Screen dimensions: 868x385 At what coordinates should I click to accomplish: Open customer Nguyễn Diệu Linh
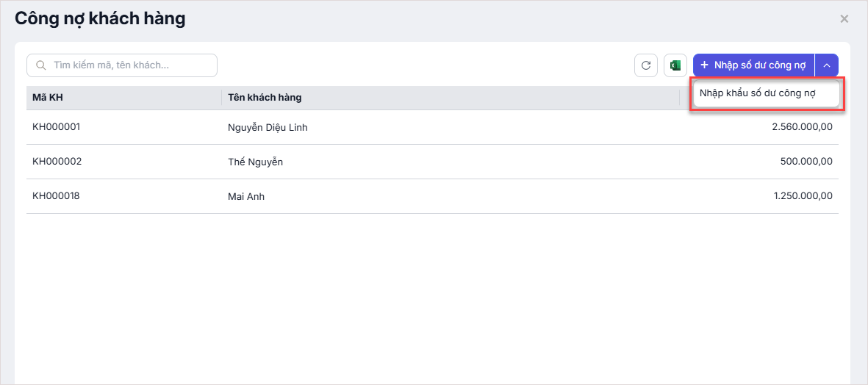[268, 128]
